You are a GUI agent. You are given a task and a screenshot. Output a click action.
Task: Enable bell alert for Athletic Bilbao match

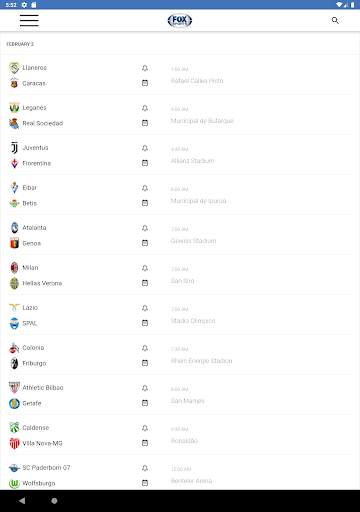pyautogui.click(x=145, y=388)
